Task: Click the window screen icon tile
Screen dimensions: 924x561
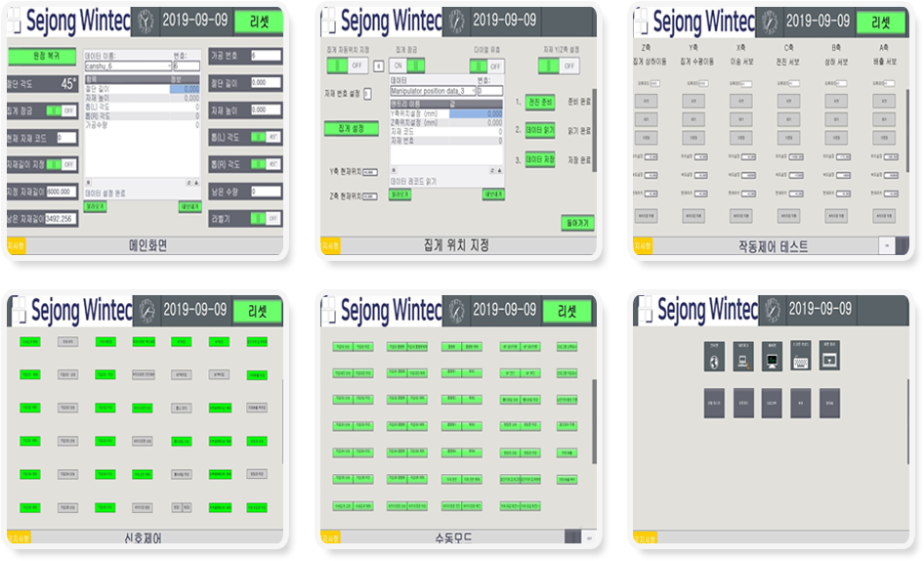Action: pyautogui.click(x=829, y=361)
